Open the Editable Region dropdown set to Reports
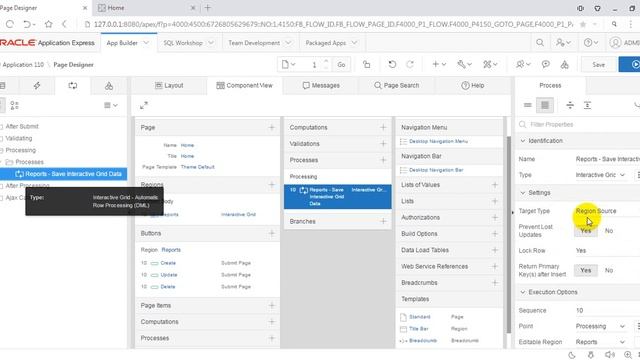The image size is (640, 360). 600,342
